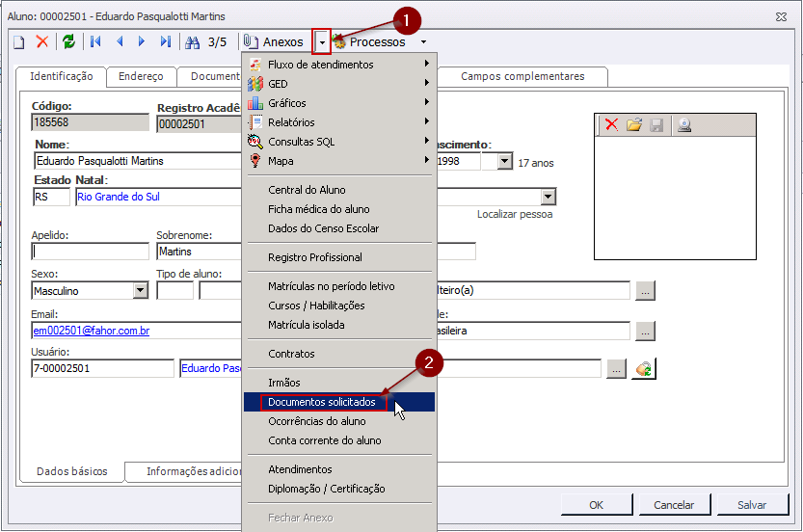Click into the Apelido text field
This screenshot has height=532, width=803.
[90, 252]
